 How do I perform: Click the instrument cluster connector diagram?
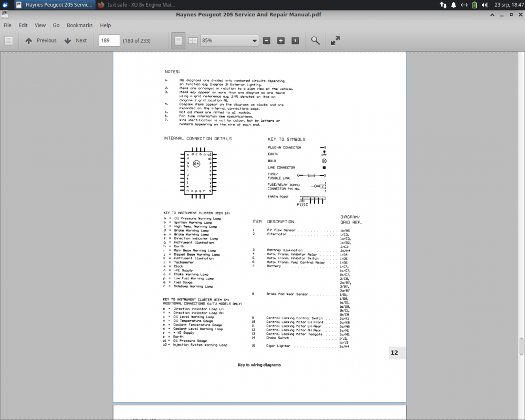tap(198, 173)
